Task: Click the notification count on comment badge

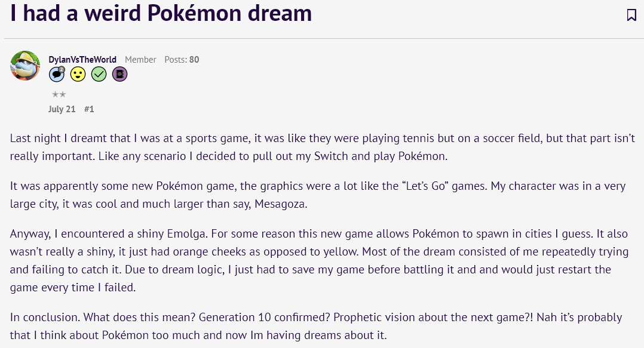Action: [61, 69]
